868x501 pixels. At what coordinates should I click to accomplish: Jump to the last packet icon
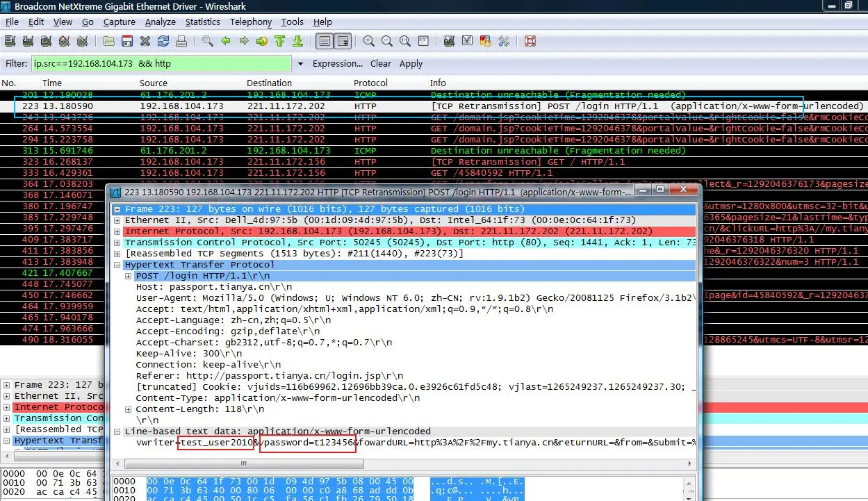pos(297,42)
